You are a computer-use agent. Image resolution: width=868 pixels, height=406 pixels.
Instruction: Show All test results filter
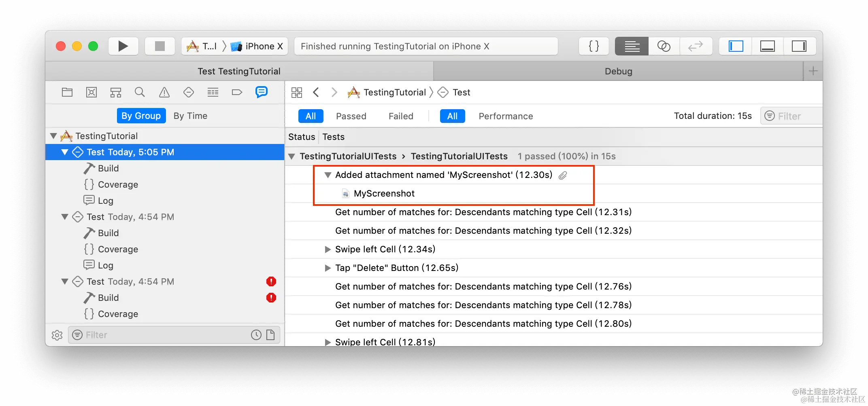(311, 116)
